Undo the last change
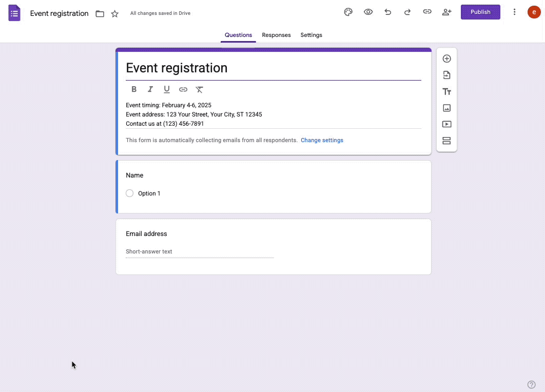This screenshot has height=392, width=545. pyautogui.click(x=387, y=12)
